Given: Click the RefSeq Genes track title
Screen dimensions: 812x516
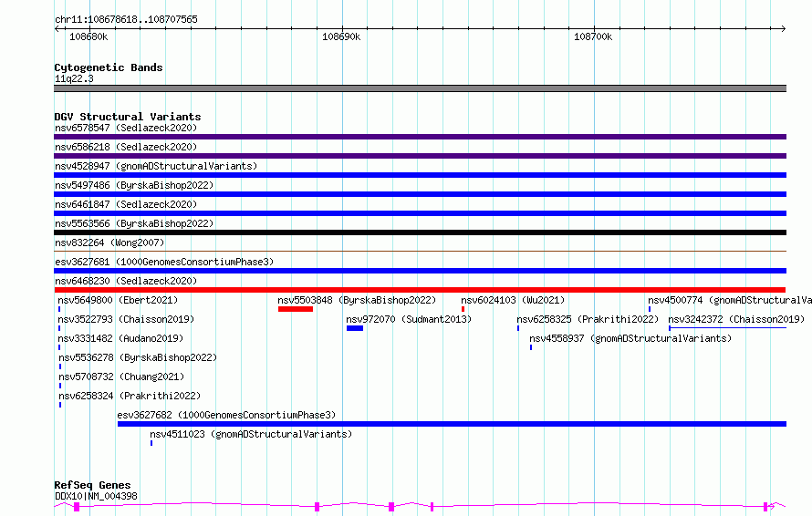Looking at the screenshot, I should [x=92, y=486].
